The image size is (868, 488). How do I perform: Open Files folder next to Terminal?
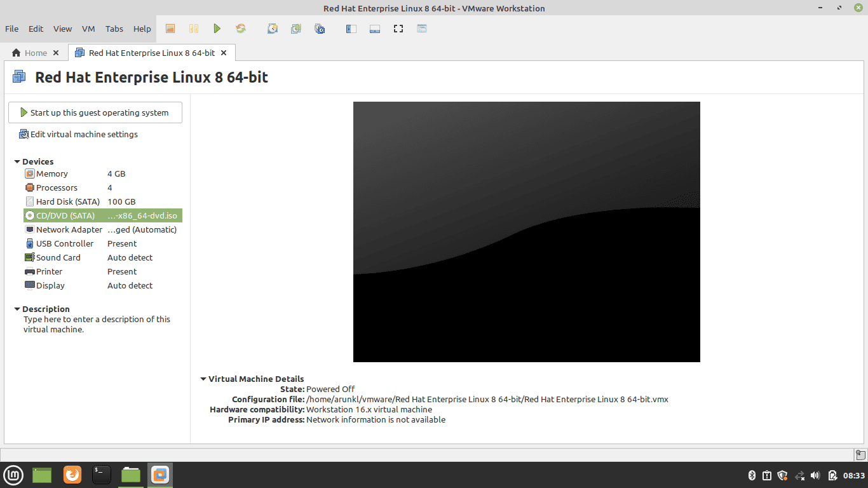[x=131, y=475]
